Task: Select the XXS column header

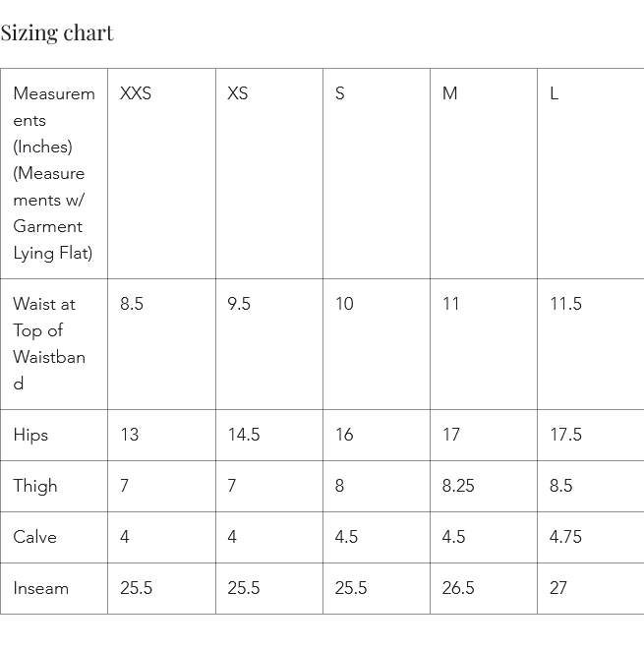Action: (x=136, y=93)
